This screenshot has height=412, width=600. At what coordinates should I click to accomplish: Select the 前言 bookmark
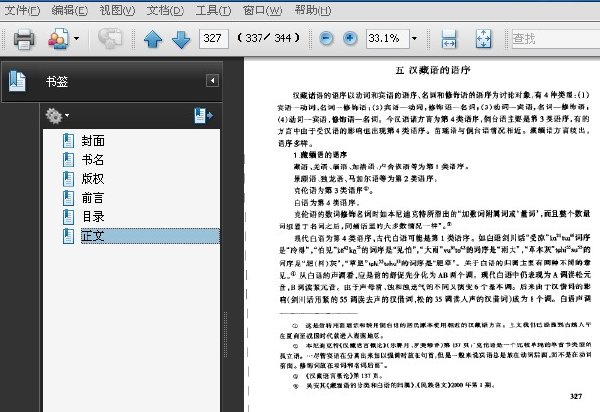point(93,198)
